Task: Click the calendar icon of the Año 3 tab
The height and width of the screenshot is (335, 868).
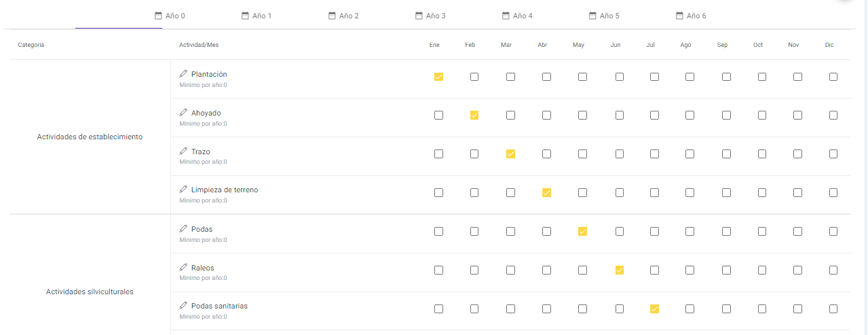Action: coord(419,15)
